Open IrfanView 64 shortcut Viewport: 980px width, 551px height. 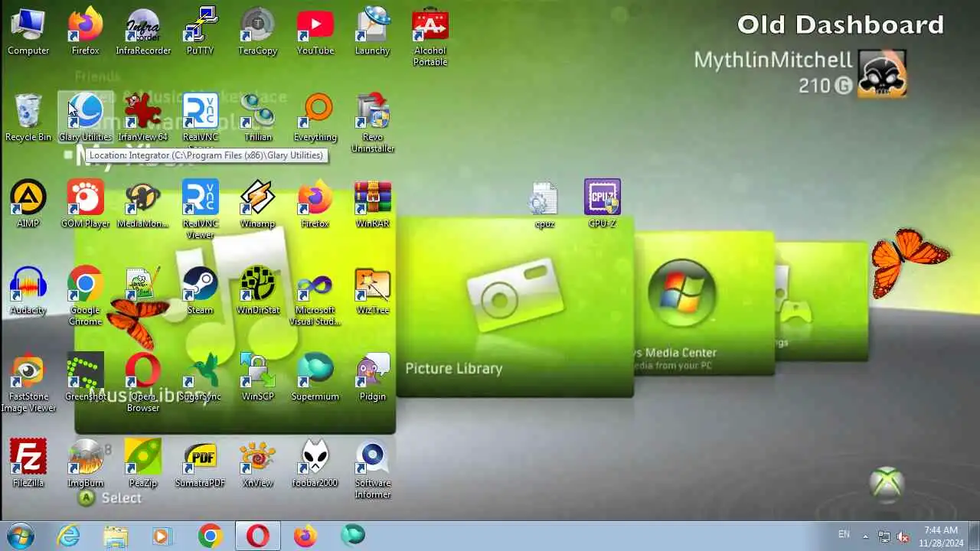click(x=143, y=119)
